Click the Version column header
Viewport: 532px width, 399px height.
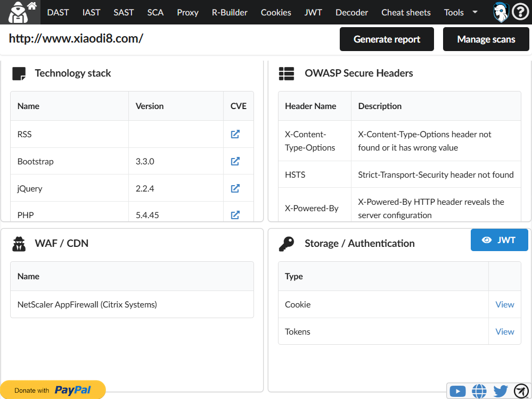tap(176, 106)
